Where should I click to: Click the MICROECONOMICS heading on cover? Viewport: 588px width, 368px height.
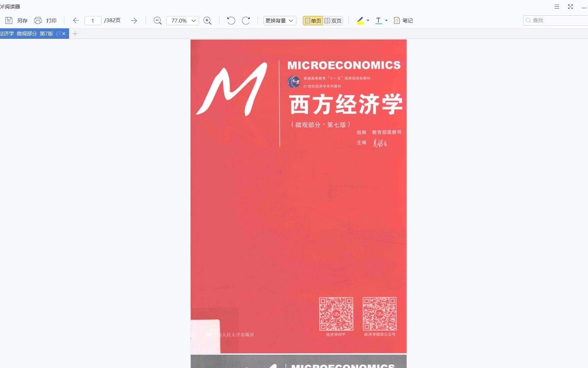(344, 65)
